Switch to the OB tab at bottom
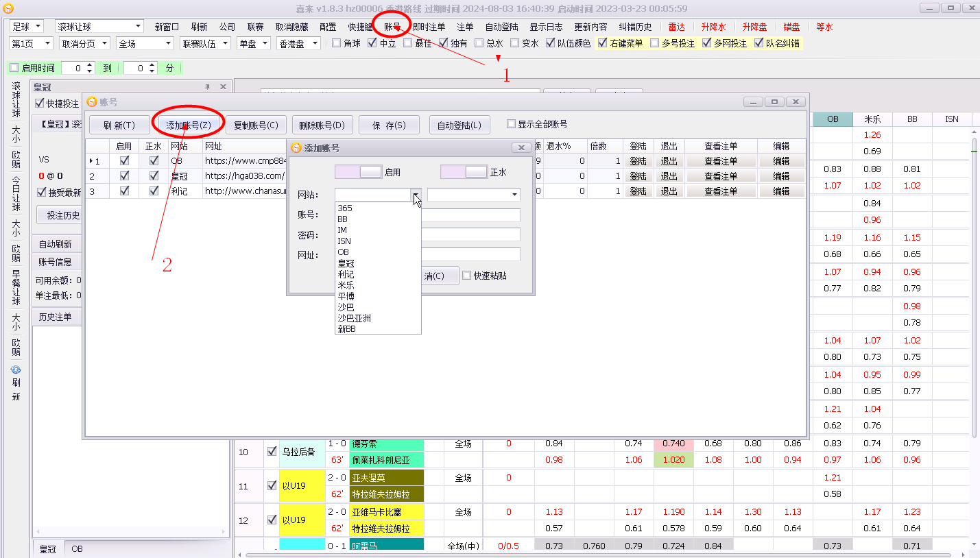 coord(77,549)
